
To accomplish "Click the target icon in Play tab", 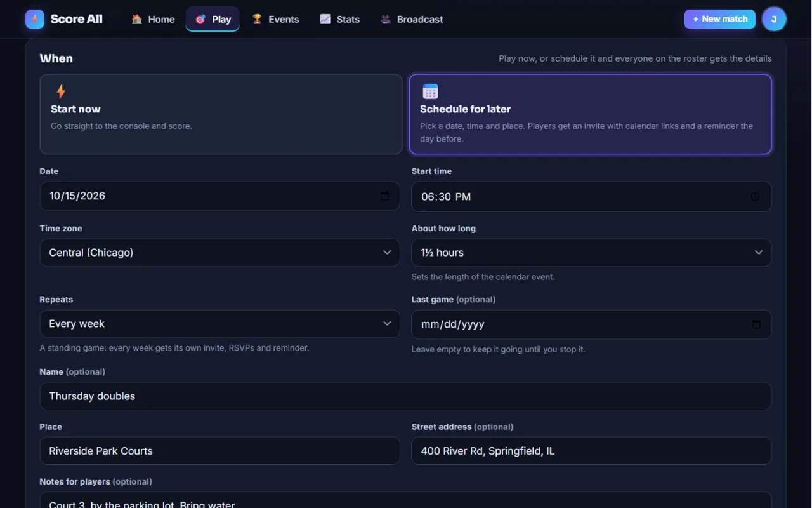I will (x=200, y=19).
